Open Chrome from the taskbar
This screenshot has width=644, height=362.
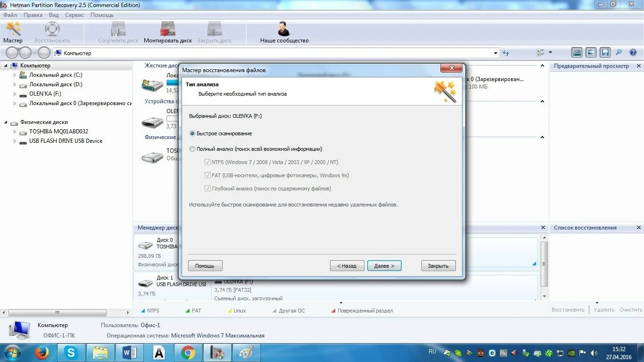(x=188, y=353)
